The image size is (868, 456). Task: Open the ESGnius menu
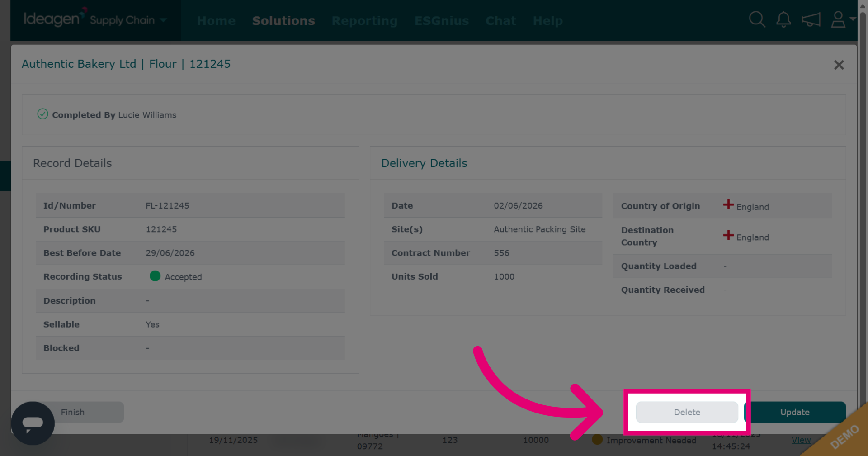(442, 21)
